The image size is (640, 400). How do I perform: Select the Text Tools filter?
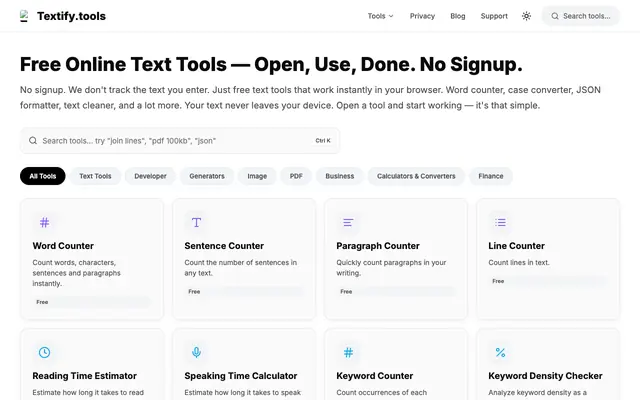pos(95,176)
